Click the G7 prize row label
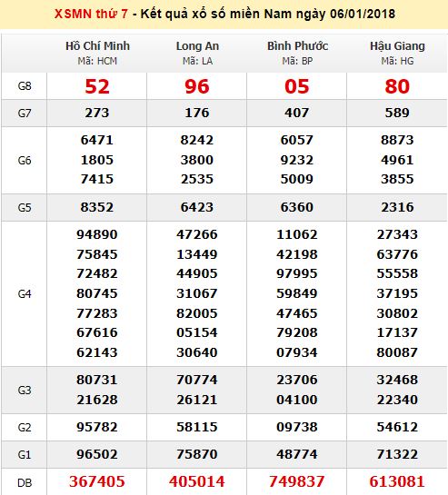Screen dimensions: 448x495 point(25,113)
